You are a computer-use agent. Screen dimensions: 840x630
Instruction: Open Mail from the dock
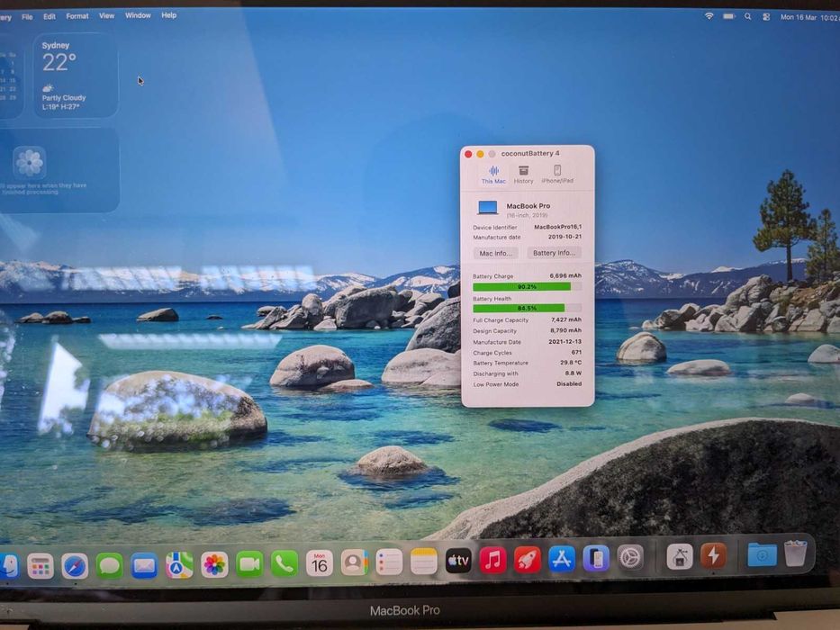coord(144,565)
